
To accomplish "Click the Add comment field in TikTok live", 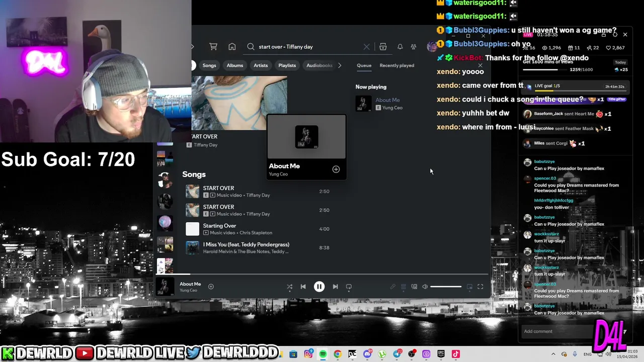I will pyautogui.click(x=557, y=331).
